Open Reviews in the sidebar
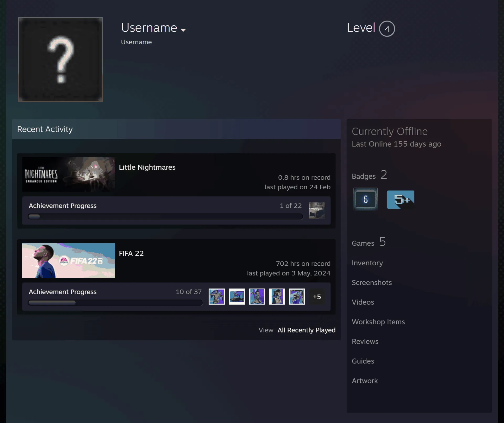Image resolution: width=504 pixels, height=423 pixels. (365, 341)
